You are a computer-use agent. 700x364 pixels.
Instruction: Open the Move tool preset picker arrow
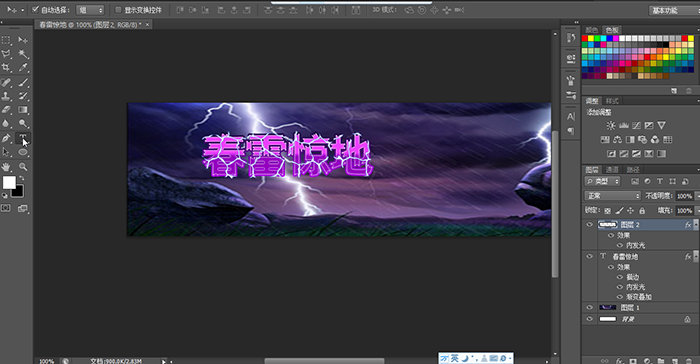23,9
